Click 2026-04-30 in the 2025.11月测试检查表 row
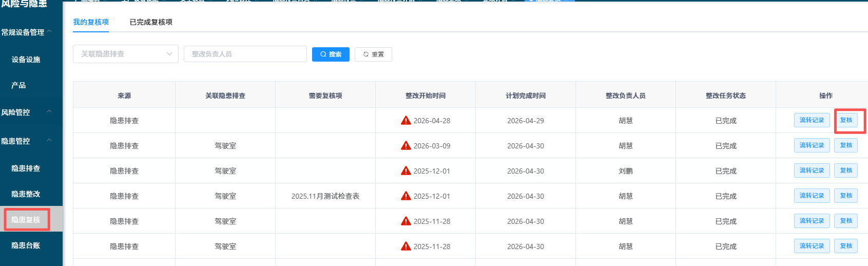This screenshot has height=266, width=868. tap(526, 196)
